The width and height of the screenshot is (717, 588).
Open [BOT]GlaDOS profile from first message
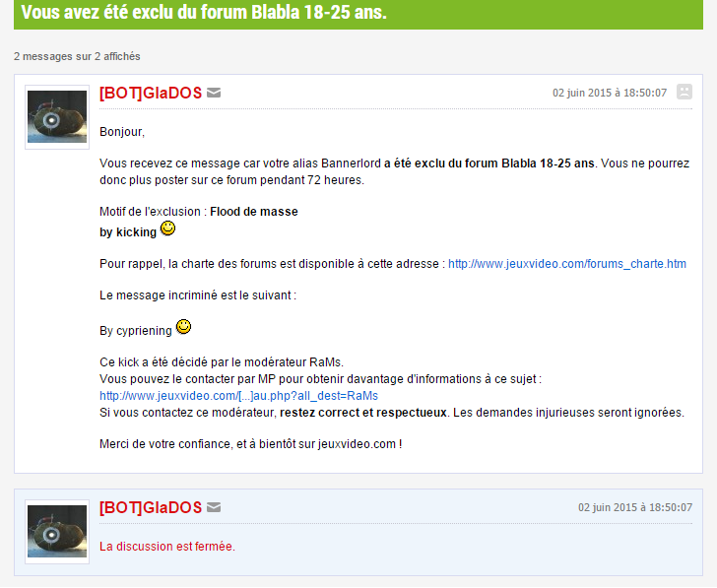151,93
